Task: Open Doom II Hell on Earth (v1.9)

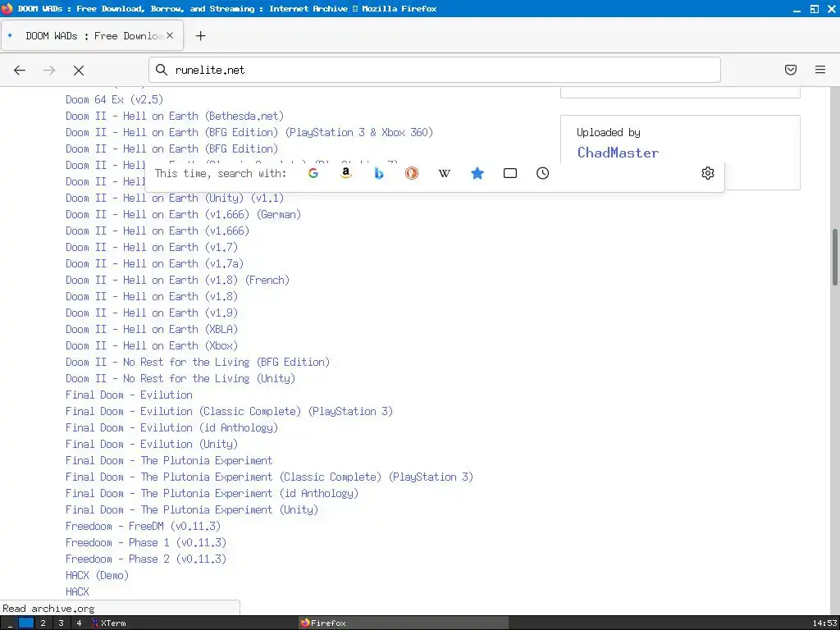Action: 152,313
